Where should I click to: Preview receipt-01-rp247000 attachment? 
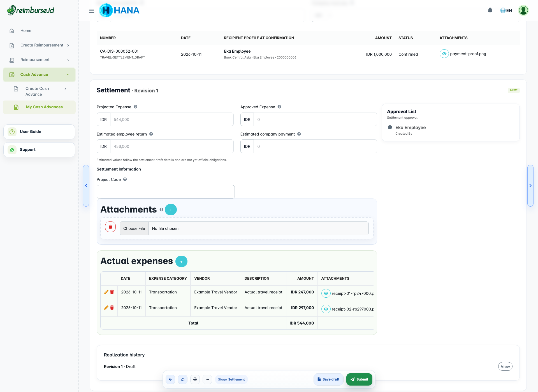(x=326, y=293)
